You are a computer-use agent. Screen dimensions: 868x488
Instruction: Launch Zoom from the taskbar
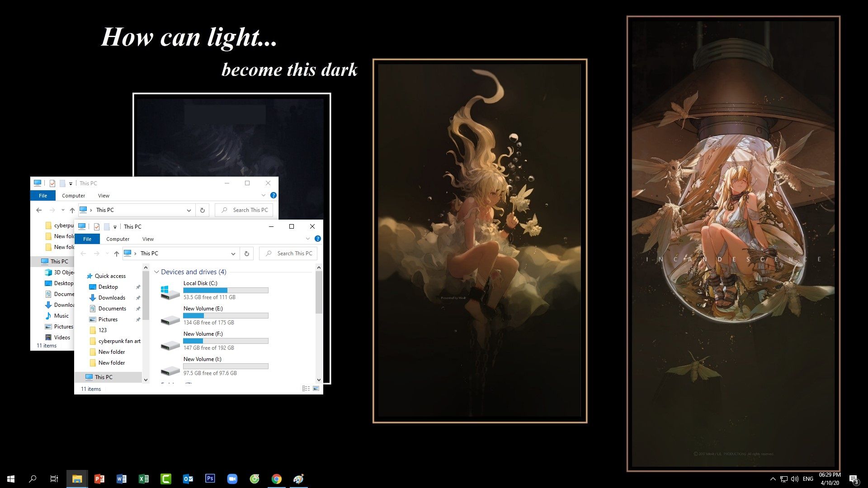[232, 479]
